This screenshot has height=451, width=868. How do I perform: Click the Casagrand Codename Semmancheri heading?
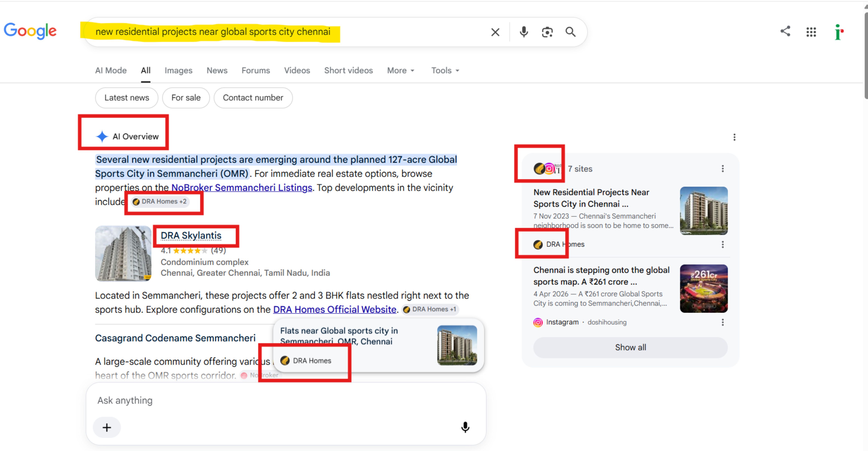point(175,338)
